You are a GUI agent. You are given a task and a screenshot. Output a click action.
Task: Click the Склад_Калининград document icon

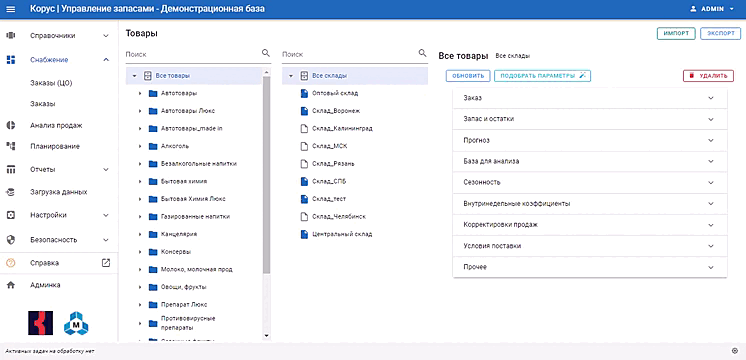[304, 128]
